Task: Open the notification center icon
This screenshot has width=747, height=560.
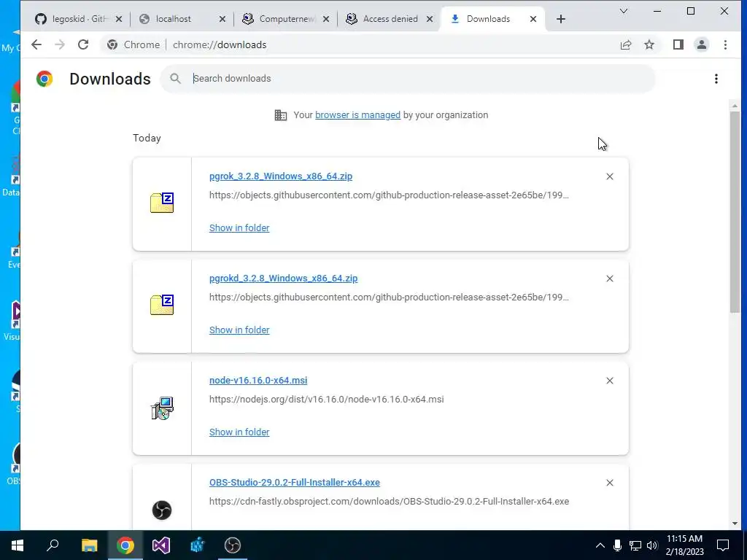Action: [723, 545]
